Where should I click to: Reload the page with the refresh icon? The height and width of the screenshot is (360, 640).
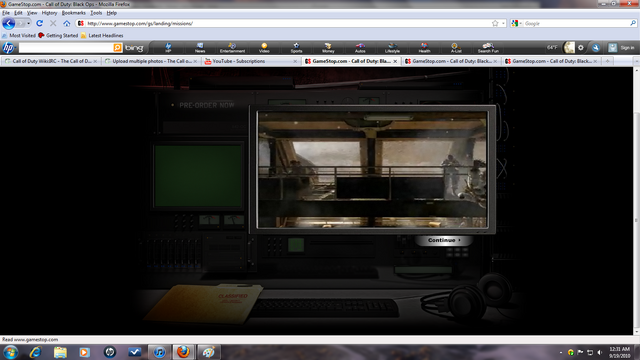click(40, 23)
